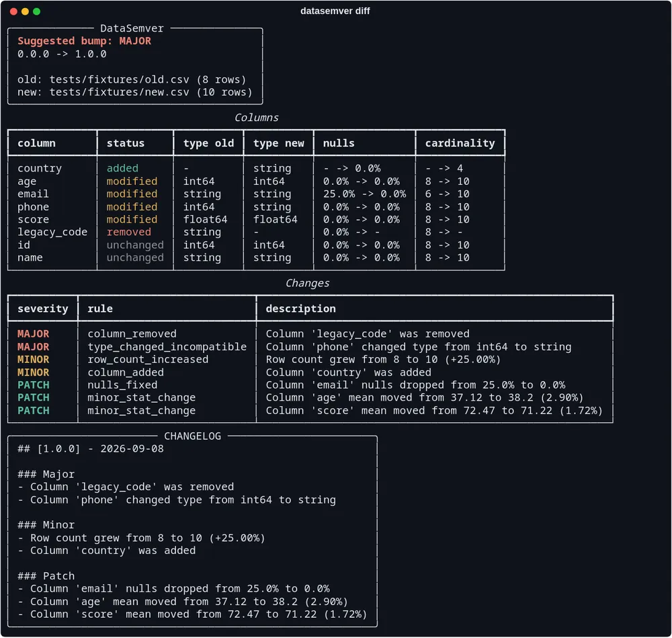Click nulls value '25.0% -> 0.0%'

point(364,194)
